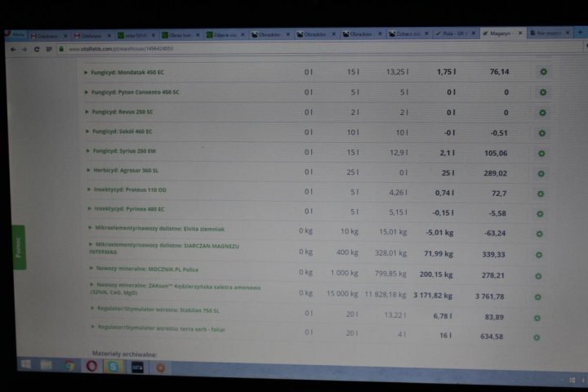Switch to the Pola browser tab
This screenshot has height=392, width=588.
[x=453, y=34]
